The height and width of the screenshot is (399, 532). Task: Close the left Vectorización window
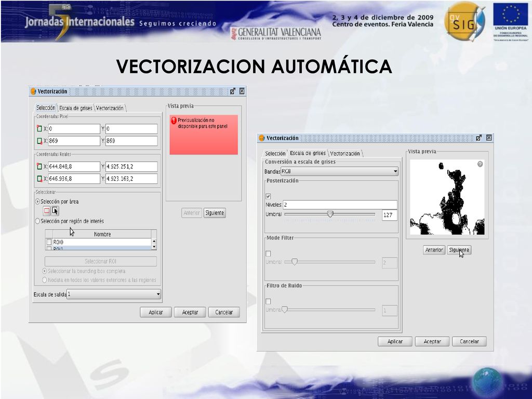[x=242, y=91]
